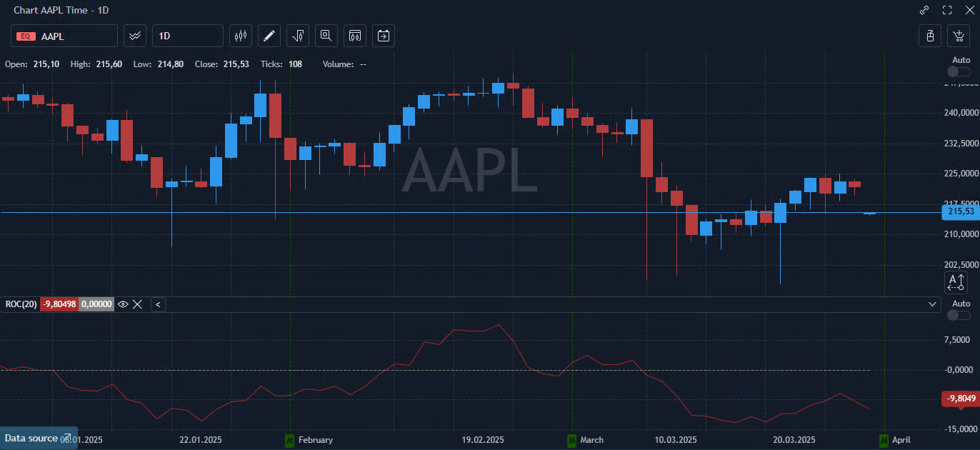The height and width of the screenshot is (450, 980).
Task: Click the mouse trading icon
Action: point(930,36)
